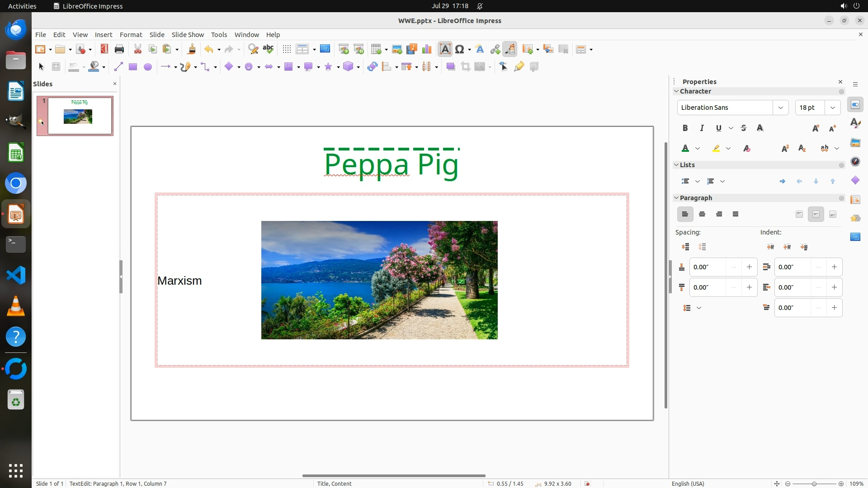The image size is (868, 488).
Task: Open the sidebar Gallery deck
Action: (x=855, y=143)
